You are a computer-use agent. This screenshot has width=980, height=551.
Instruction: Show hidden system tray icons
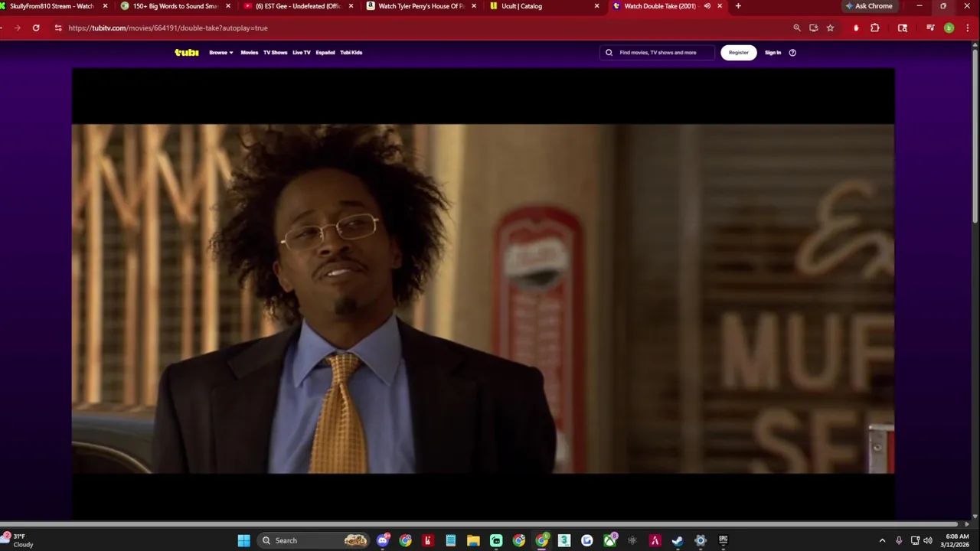tap(882, 540)
